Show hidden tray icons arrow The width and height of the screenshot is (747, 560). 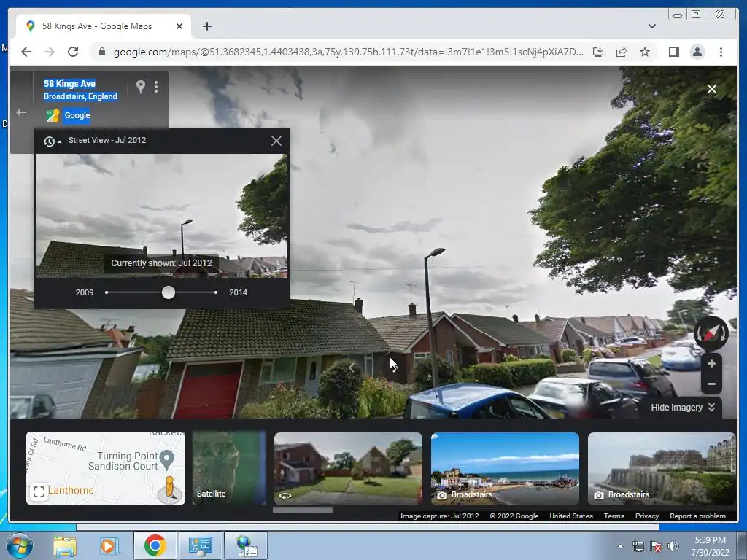[x=620, y=546]
